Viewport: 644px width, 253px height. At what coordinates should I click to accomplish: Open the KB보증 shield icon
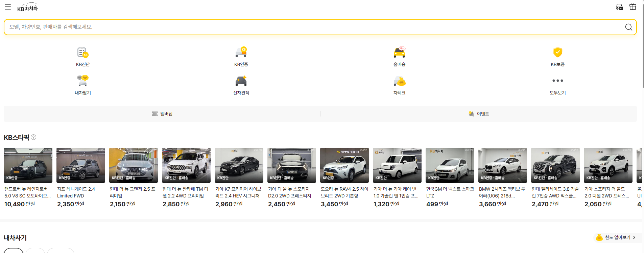pos(557,52)
